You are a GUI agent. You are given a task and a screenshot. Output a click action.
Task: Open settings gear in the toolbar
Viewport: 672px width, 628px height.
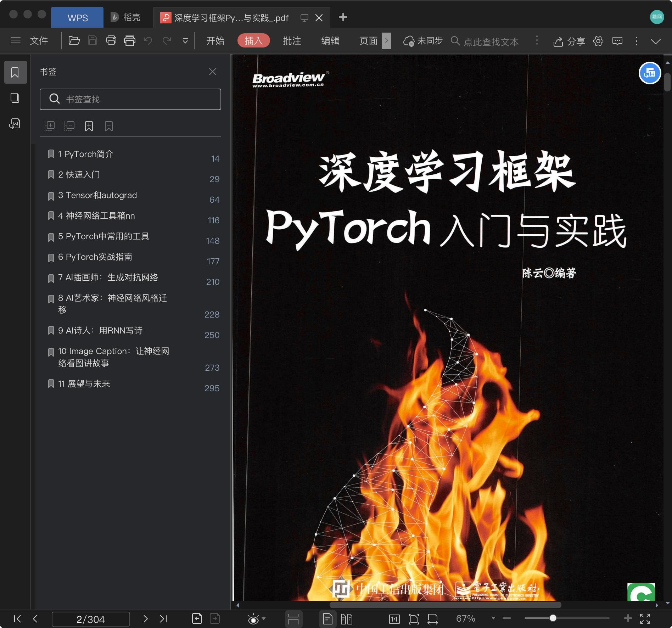(x=598, y=41)
